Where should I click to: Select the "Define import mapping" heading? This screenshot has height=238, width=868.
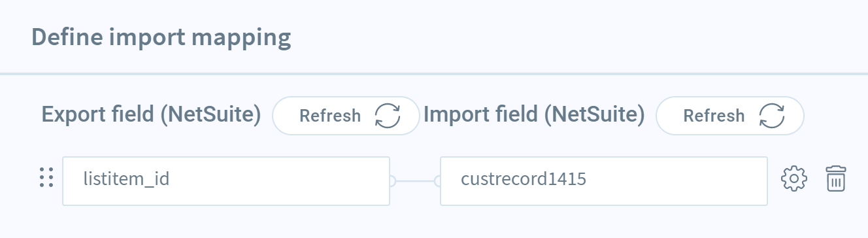click(x=161, y=37)
